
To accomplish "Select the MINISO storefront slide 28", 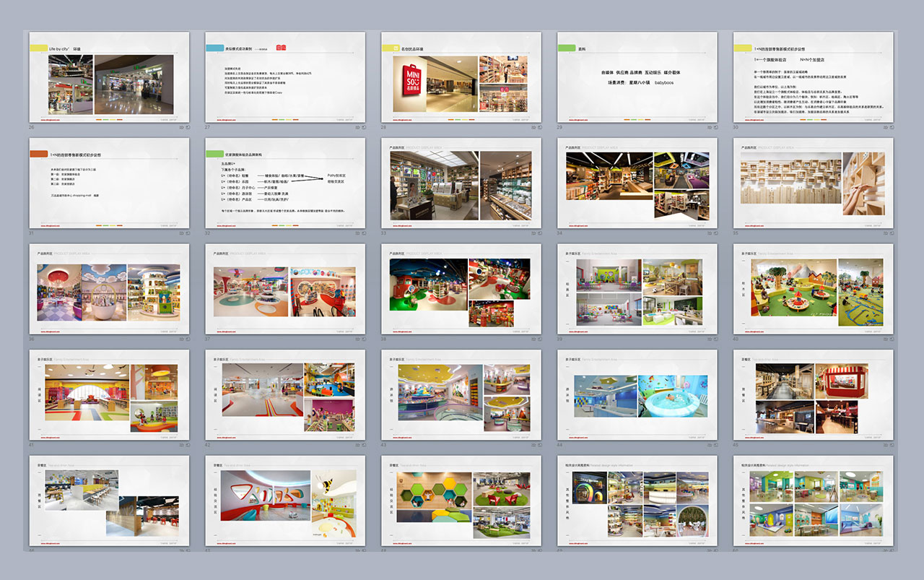I will (461, 77).
